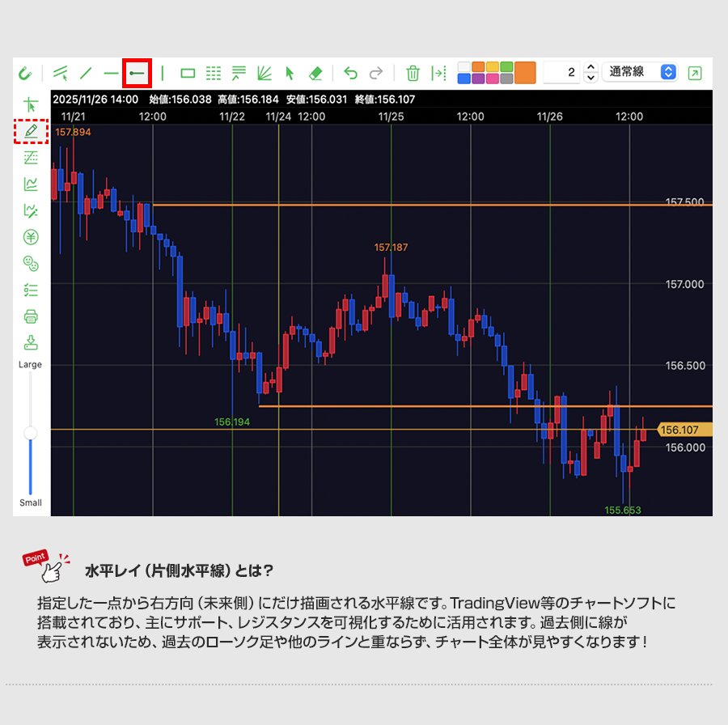The image size is (728, 725).
Task: Click the undo arrow
Action: click(x=350, y=73)
